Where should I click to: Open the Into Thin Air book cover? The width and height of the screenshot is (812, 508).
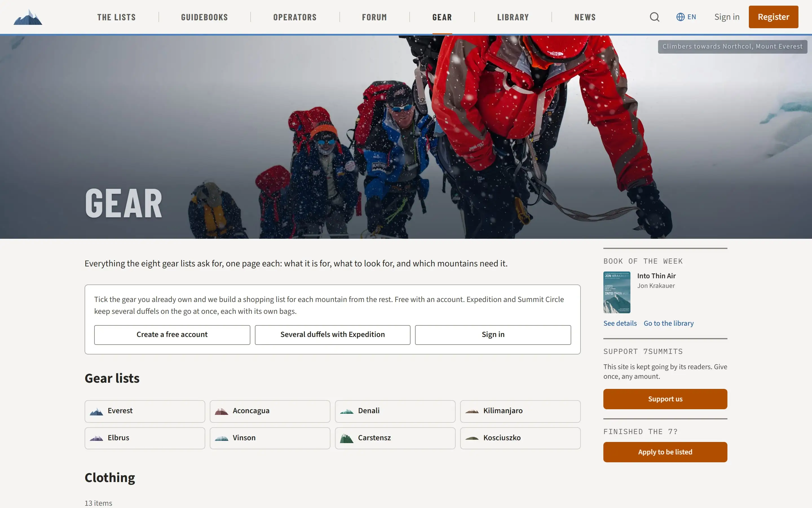coord(617,292)
